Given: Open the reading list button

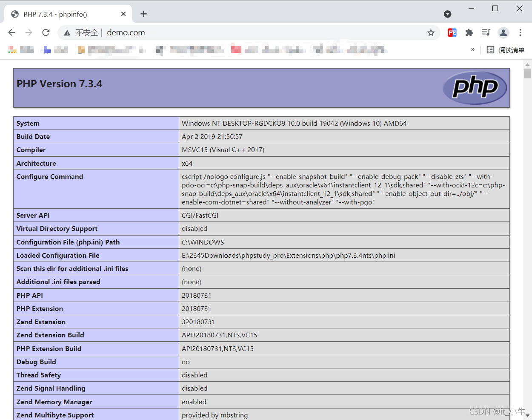Looking at the screenshot, I should click(506, 50).
